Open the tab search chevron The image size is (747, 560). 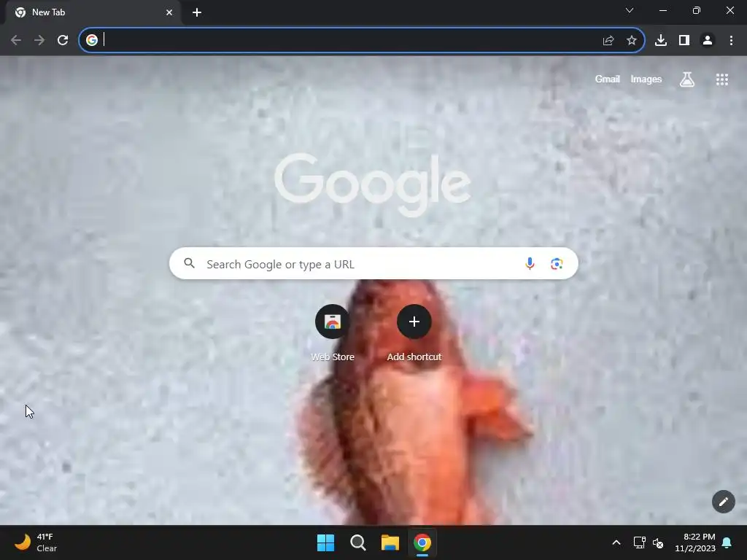(630, 10)
